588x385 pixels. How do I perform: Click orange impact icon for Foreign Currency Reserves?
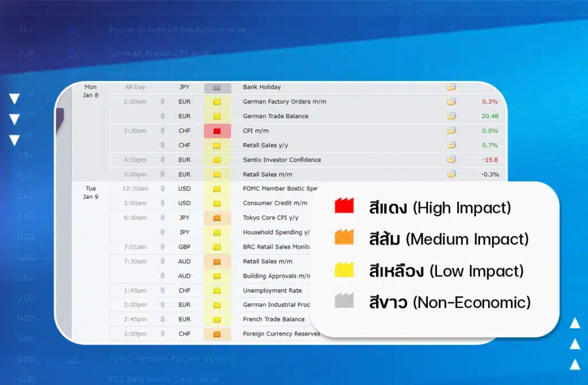(216, 334)
